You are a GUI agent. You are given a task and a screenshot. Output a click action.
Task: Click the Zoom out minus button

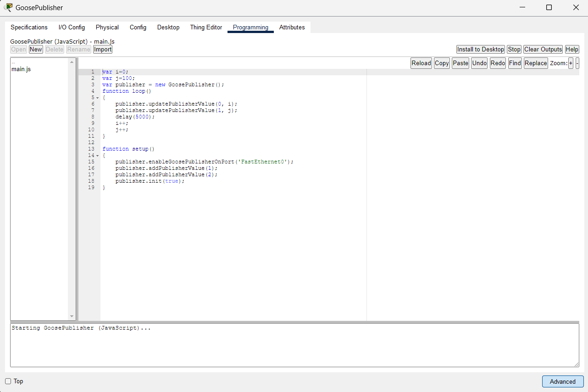tap(577, 63)
